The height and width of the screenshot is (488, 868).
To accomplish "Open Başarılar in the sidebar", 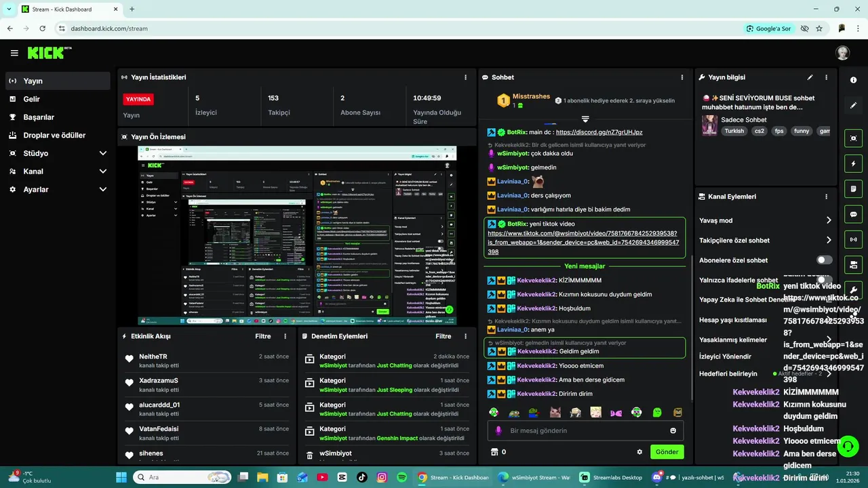I will click(x=57, y=117).
